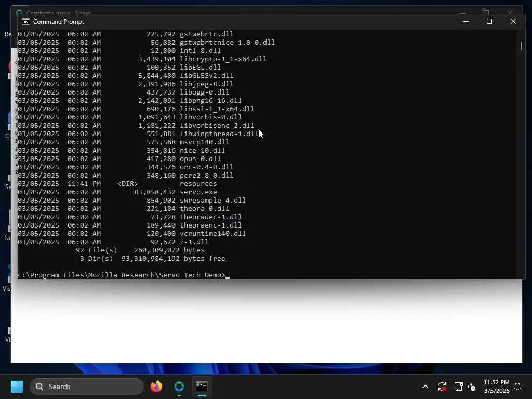Screen dimensions: 532x399
Task: Click the 5,844,480 file size value
Action: coord(157,76)
